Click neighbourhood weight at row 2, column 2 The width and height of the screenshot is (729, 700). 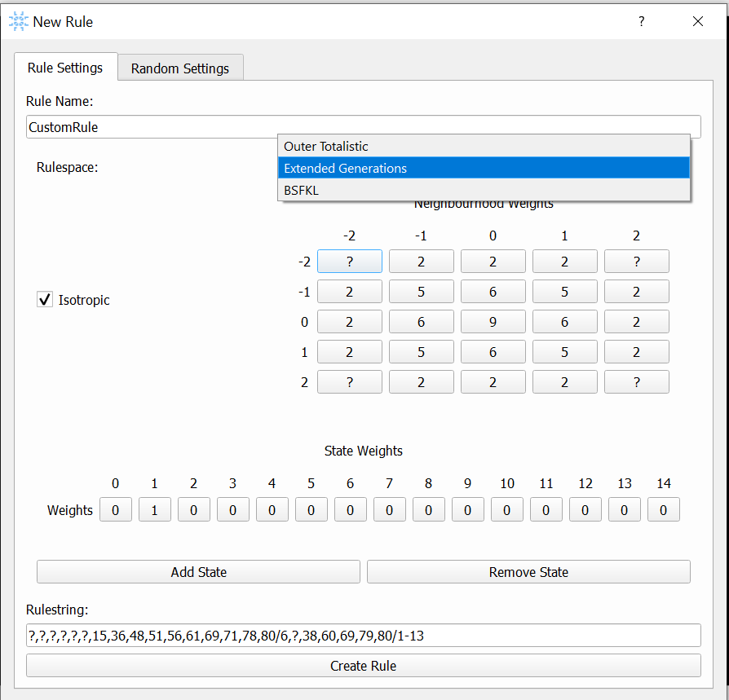637,382
